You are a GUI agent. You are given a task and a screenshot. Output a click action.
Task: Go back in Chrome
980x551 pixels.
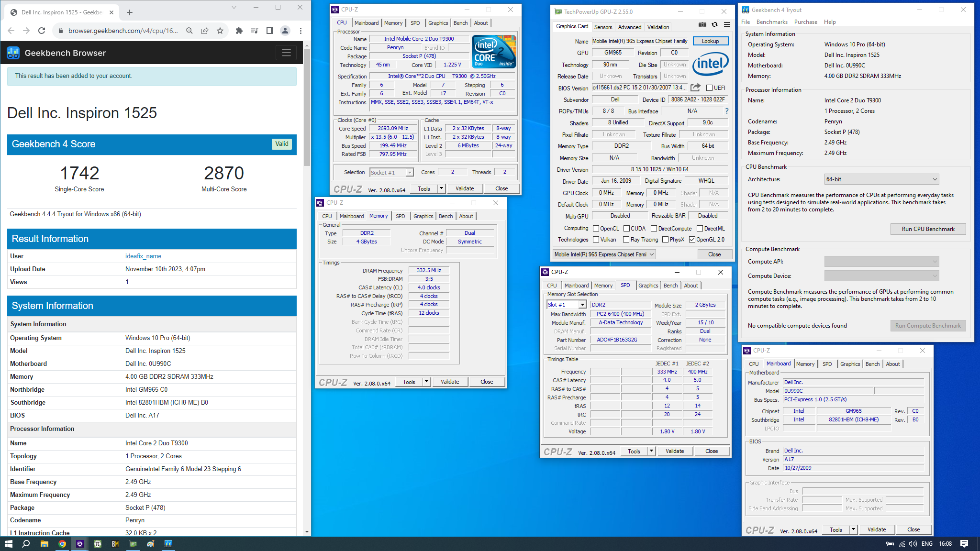(11, 31)
